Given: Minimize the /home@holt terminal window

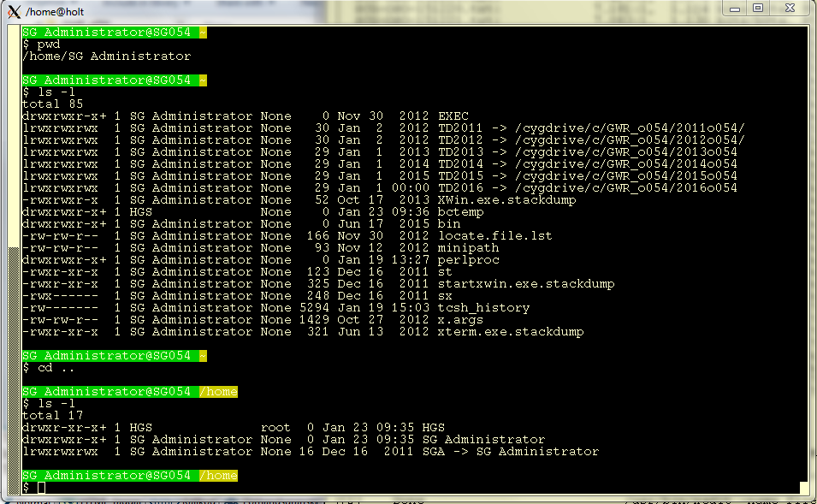Looking at the screenshot, I should tap(735, 9).
